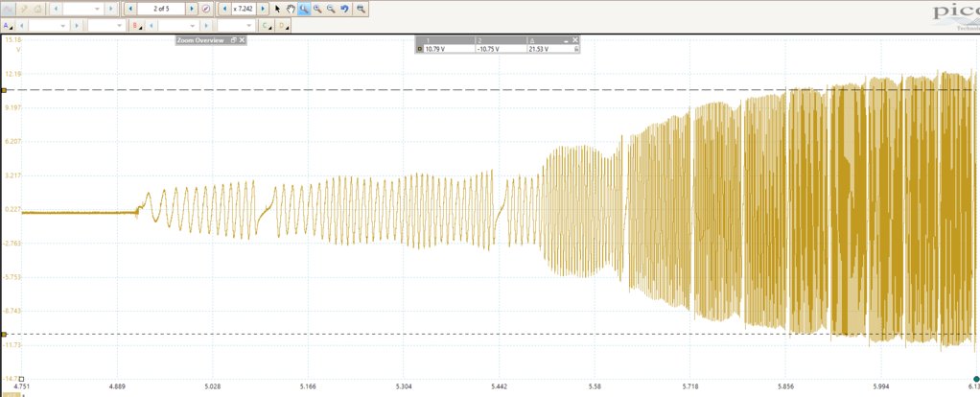
Task: Click channel D color marker in legend
Action: click(x=419, y=49)
